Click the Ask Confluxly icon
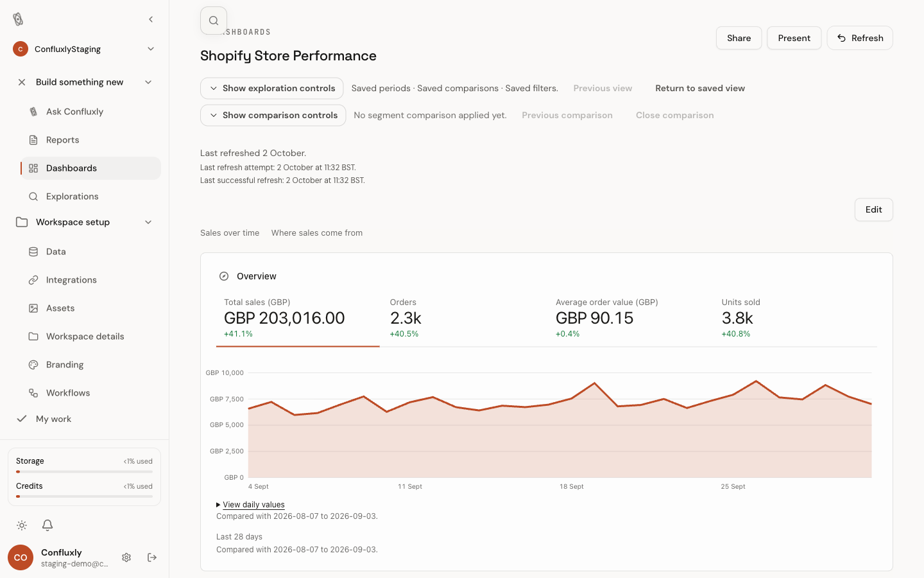Viewport: 924px width, 578px height. [33, 112]
